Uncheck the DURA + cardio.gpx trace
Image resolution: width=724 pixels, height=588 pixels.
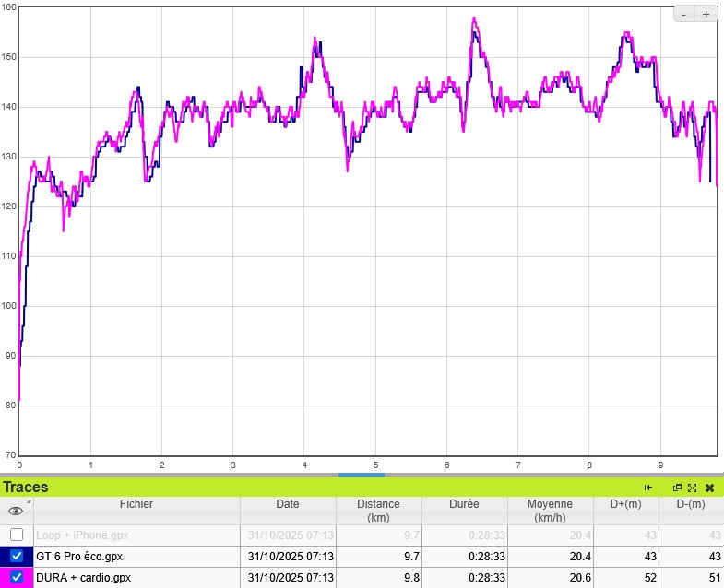coord(17,578)
